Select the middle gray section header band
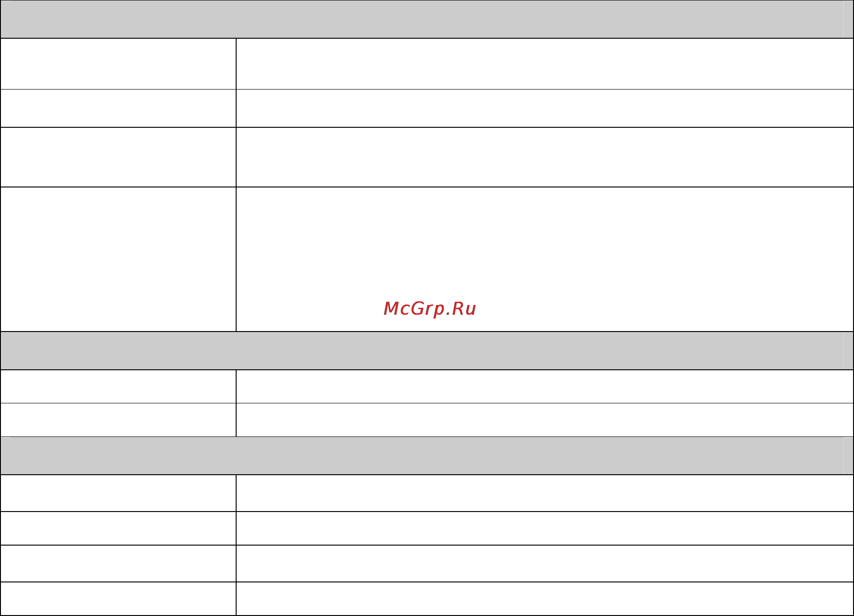This screenshot has height=616, width=854. 427,351
